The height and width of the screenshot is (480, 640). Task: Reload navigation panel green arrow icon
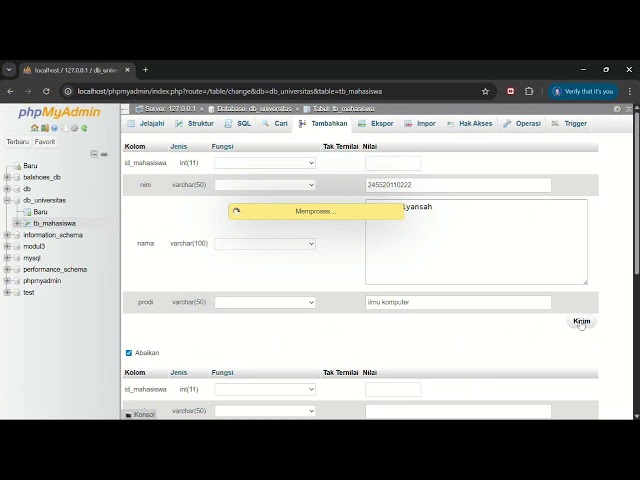pyautogui.click(x=84, y=128)
